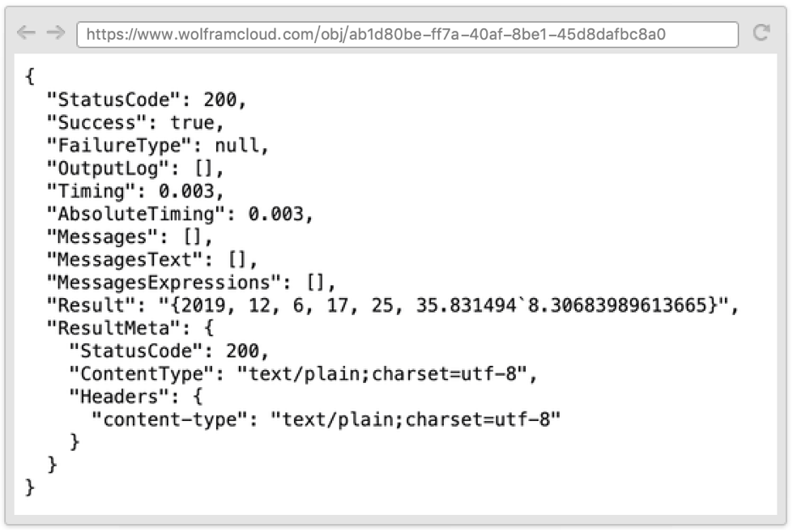Click the "AbsoluteTiming" entry

click(180, 214)
